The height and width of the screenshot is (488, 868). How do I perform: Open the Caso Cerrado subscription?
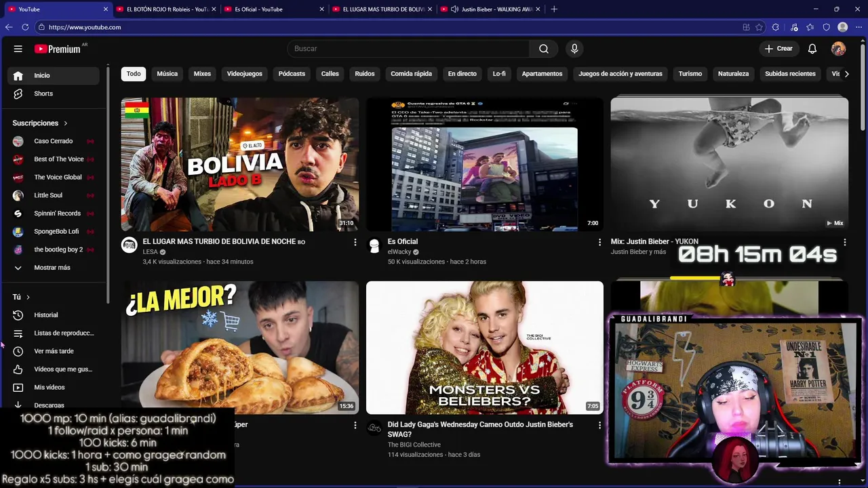click(x=54, y=141)
